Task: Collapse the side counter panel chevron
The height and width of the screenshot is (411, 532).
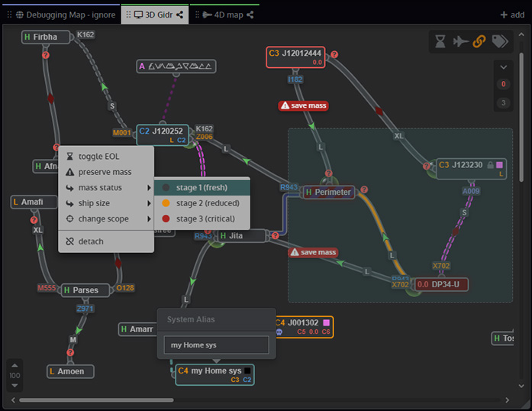Action: click(503, 66)
